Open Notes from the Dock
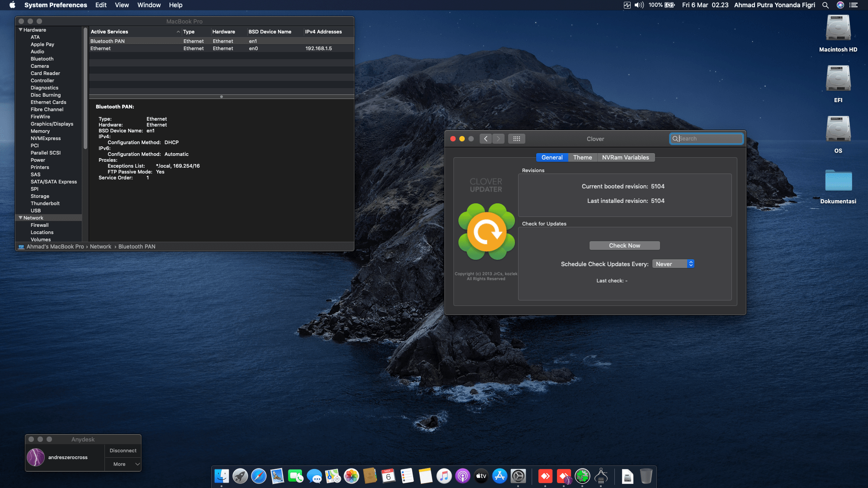This screenshot has height=488, width=868. [425, 476]
